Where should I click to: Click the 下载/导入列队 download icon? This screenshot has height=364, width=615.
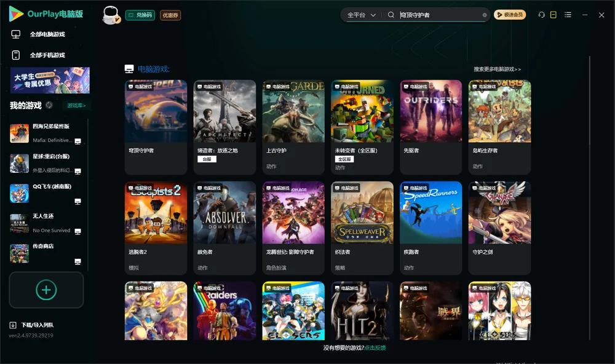point(13,325)
